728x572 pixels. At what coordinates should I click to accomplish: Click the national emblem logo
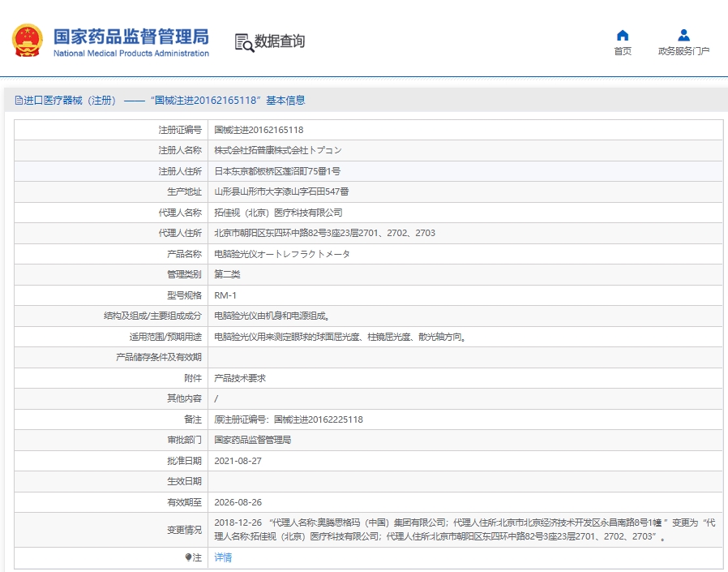click(27, 41)
